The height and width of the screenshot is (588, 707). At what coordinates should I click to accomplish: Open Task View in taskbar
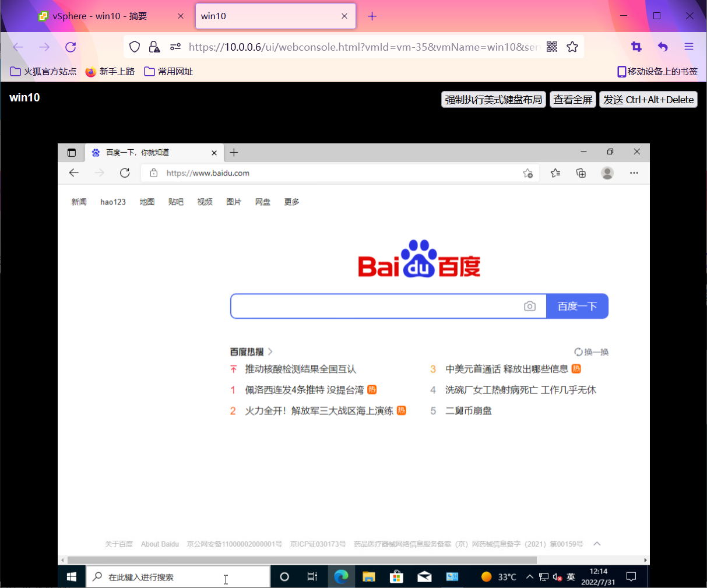[312, 577]
